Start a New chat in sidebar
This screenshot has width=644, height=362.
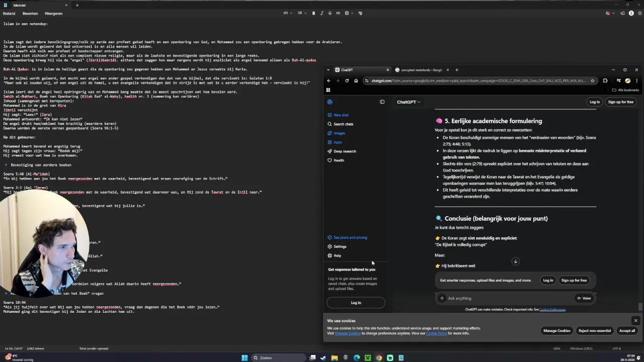341,115
